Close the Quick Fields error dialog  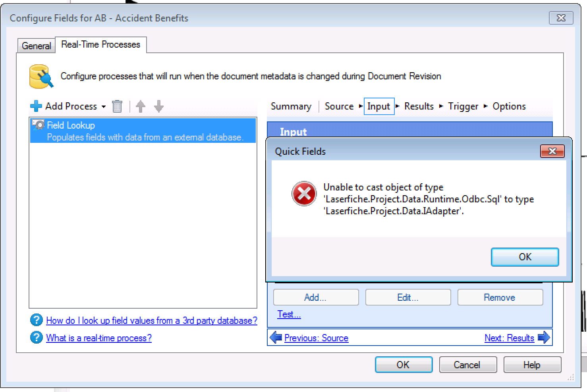[552, 151]
